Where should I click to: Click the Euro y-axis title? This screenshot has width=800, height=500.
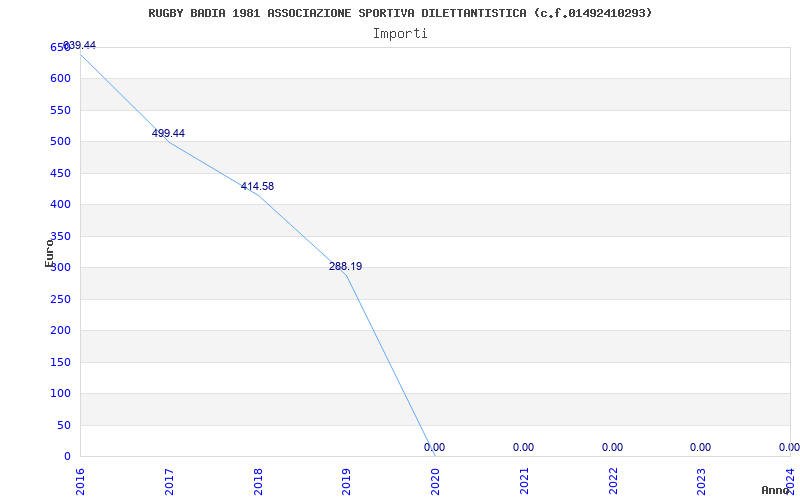49,253
